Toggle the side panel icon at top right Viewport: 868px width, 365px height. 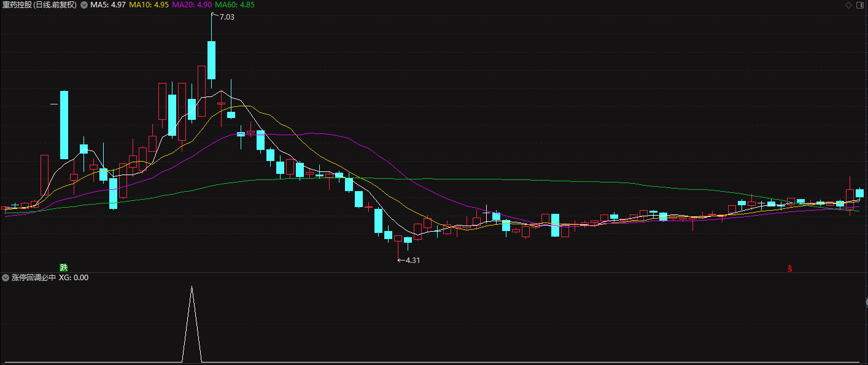[861, 5]
